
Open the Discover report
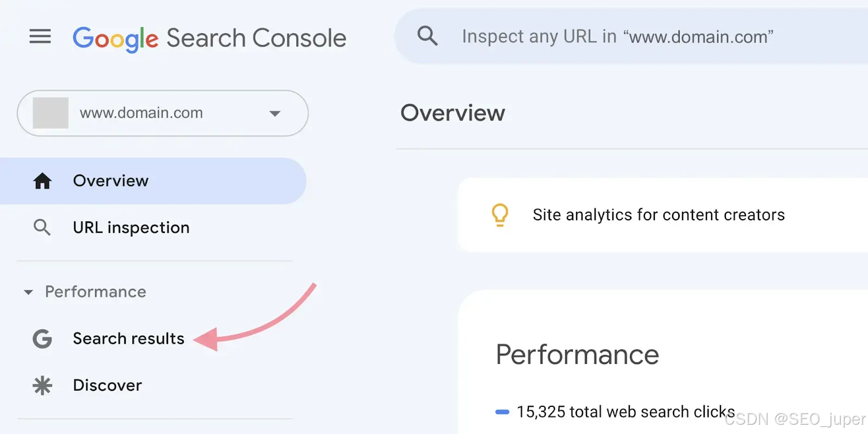tap(107, 385)
